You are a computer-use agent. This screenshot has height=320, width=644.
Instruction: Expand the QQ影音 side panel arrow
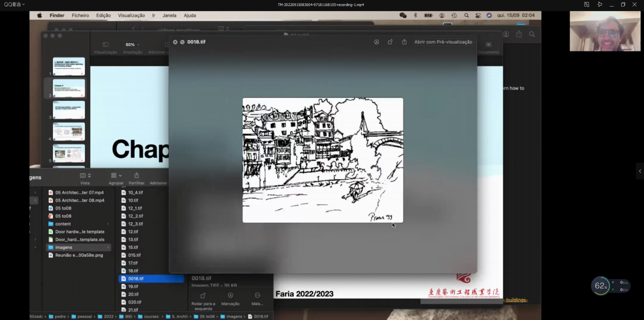640,171
